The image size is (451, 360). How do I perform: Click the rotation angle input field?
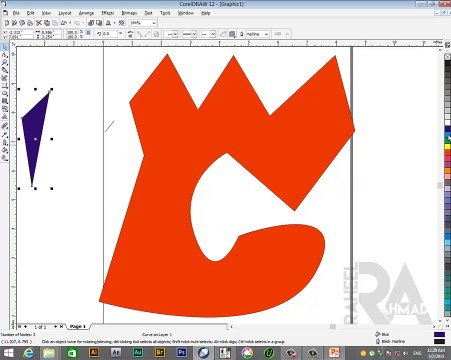click(x=110, y=34)
